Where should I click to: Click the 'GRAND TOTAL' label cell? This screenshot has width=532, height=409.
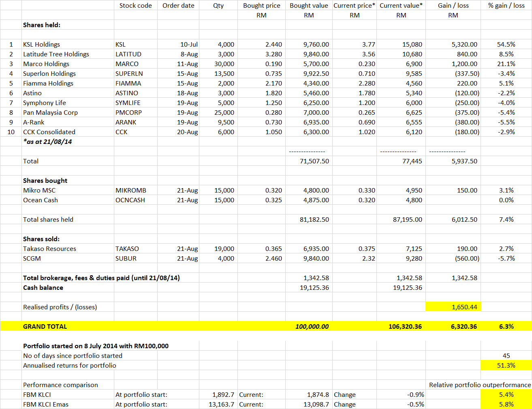tap(68, 326)
